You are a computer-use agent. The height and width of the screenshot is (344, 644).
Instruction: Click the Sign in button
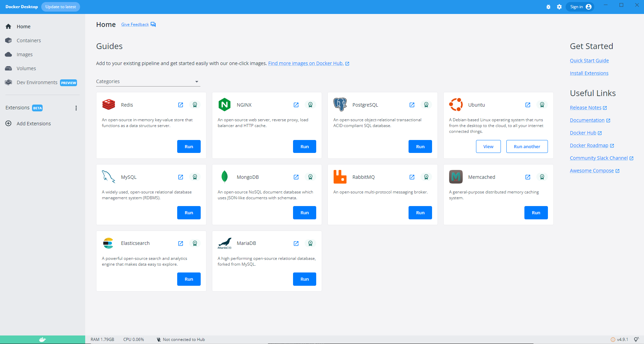point(580,7)
